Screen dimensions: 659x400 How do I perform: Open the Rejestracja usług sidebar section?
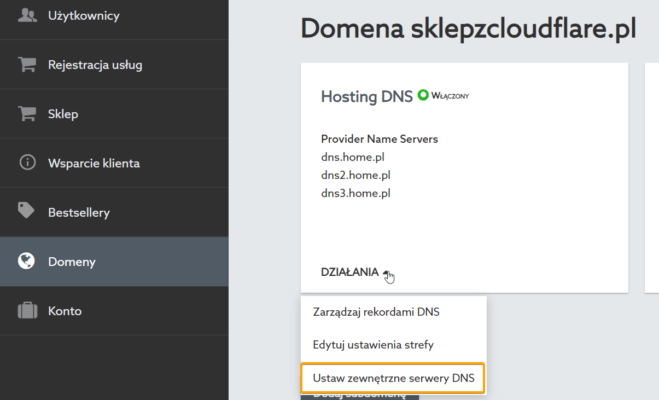[x=95, y=65]
